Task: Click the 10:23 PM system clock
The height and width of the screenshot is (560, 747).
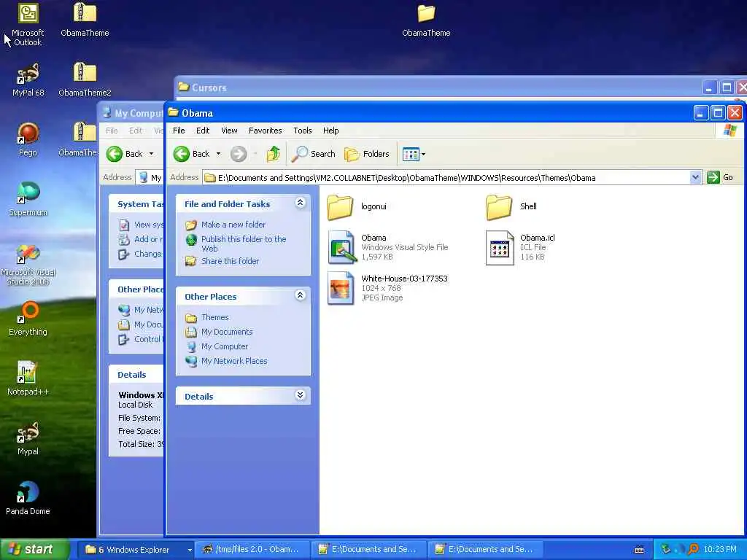Action: click(720, 550)
